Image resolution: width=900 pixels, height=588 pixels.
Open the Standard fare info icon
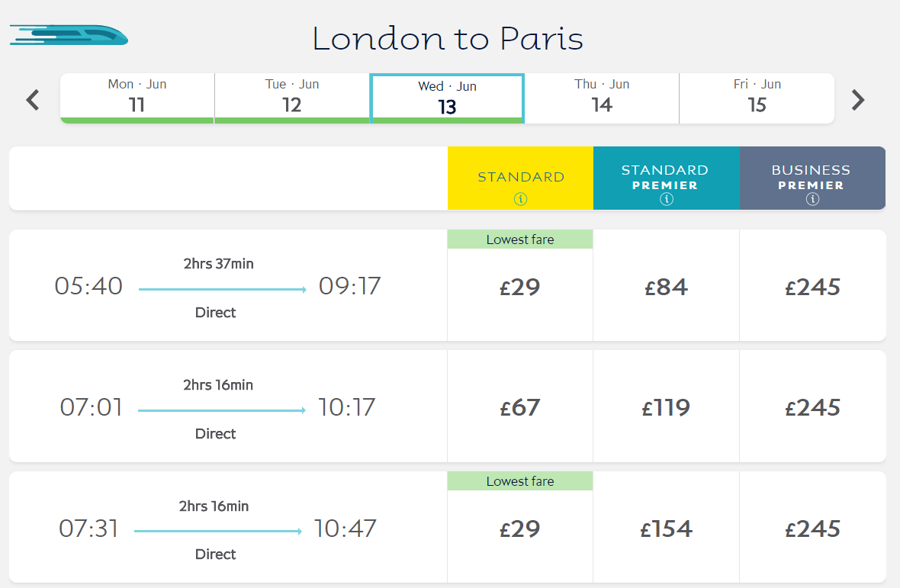point(519,198)
